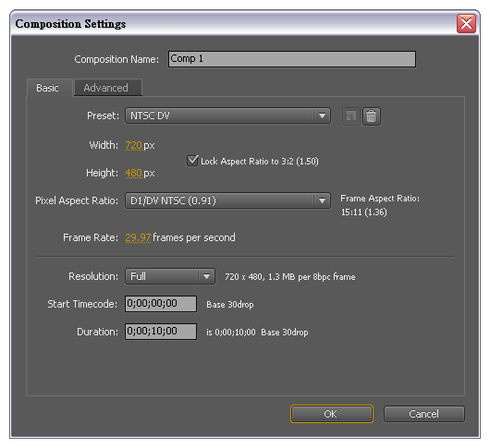Click the Composition Name field
Image resolution: width=490 pixels, height=448 pixels.
coord(292,59)
